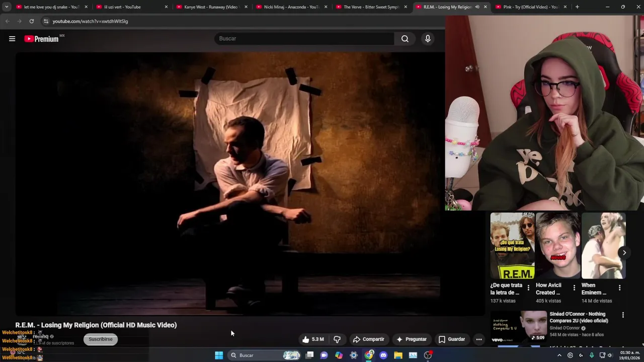Open the Windows Start menu
Screen dimensions: 644x362
tap(219, 355)
